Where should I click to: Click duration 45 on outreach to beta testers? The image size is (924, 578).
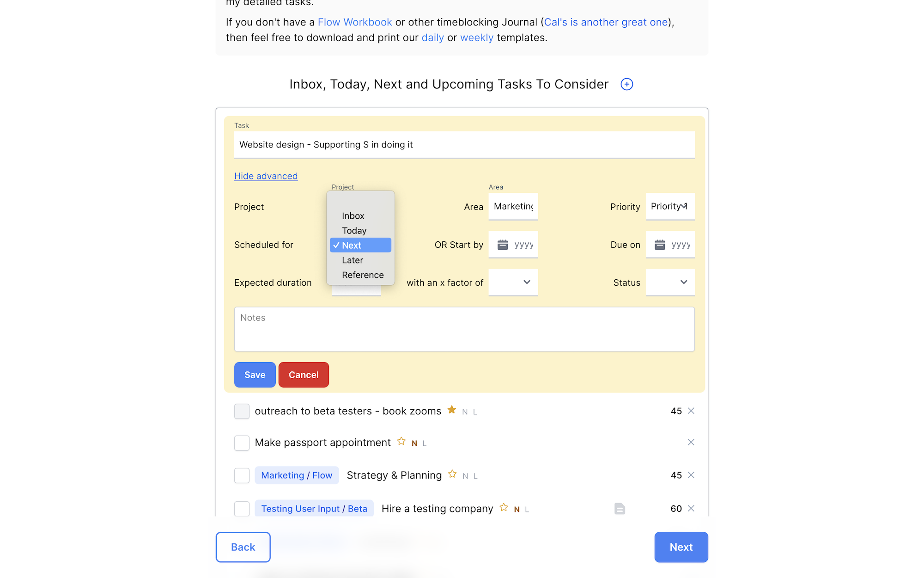point(676,411)
